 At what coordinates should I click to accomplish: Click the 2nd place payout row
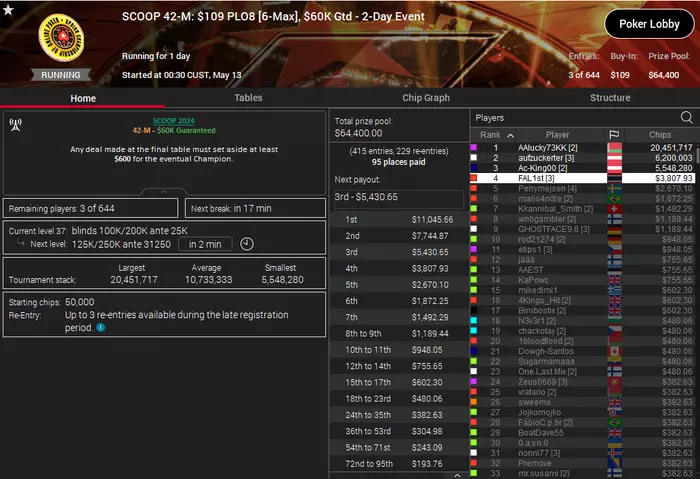pos(399,236)
